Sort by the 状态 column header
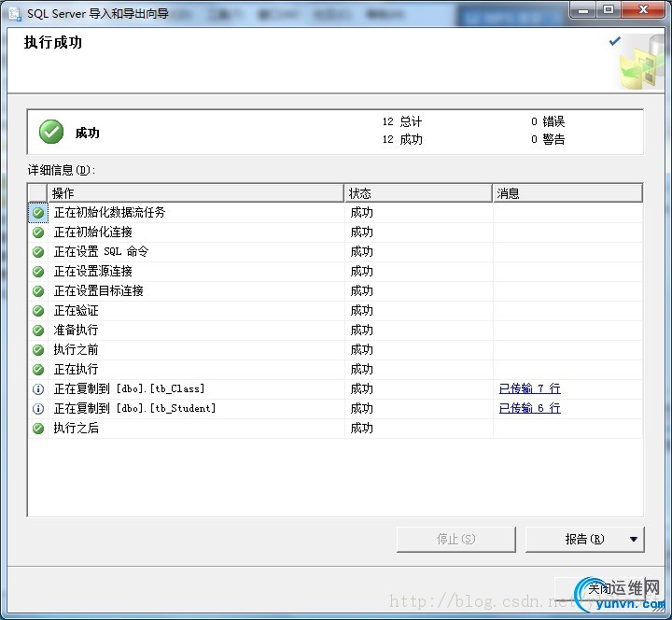Screen dimensions: 672x620 [418, 193]
